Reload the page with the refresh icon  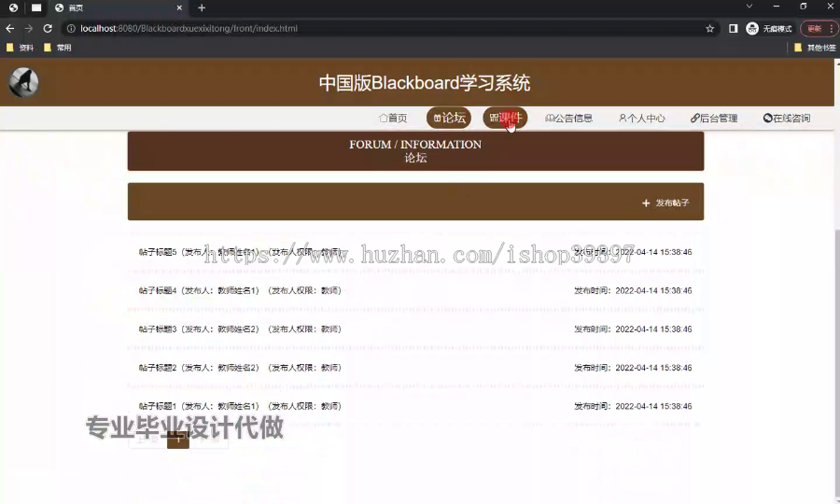click(x=48, y=28)
